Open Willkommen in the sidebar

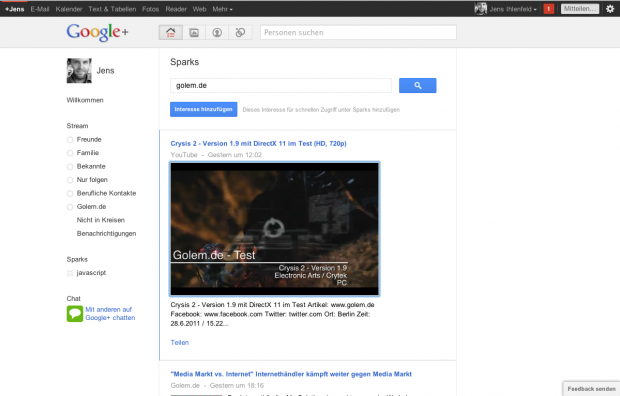(85, 100)
